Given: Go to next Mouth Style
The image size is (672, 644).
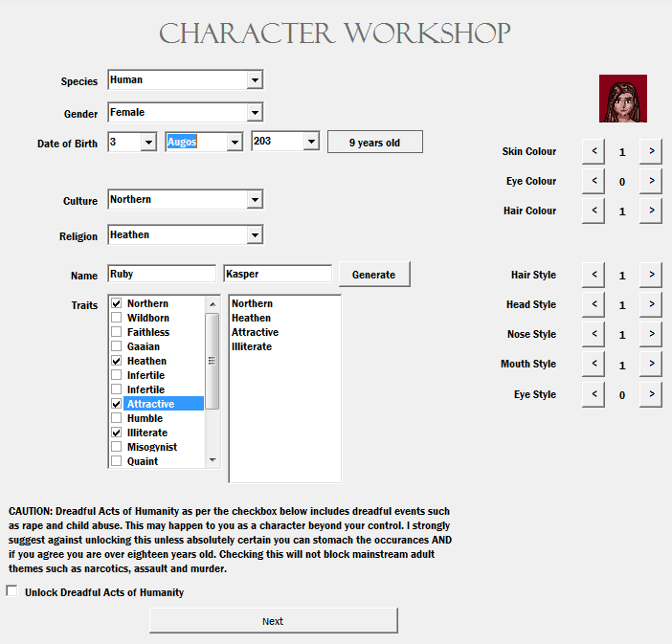Looking at the screenshot, I should 651,364.
